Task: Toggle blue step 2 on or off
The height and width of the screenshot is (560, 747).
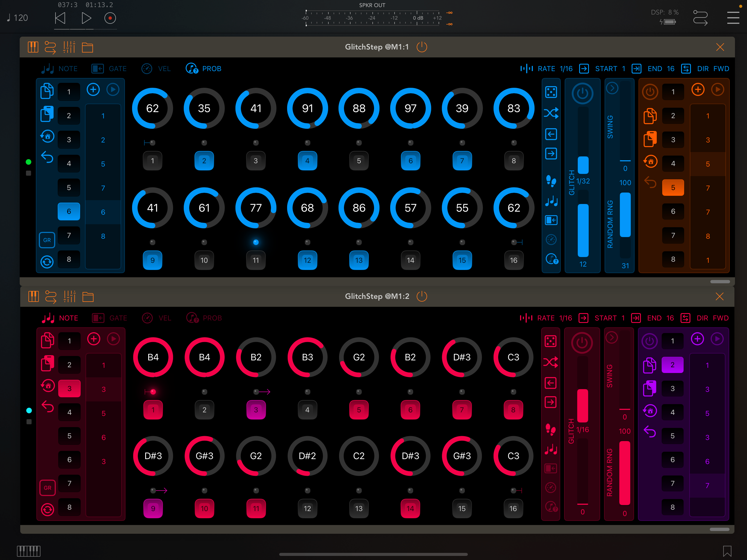Action: (x=204, y=161)
